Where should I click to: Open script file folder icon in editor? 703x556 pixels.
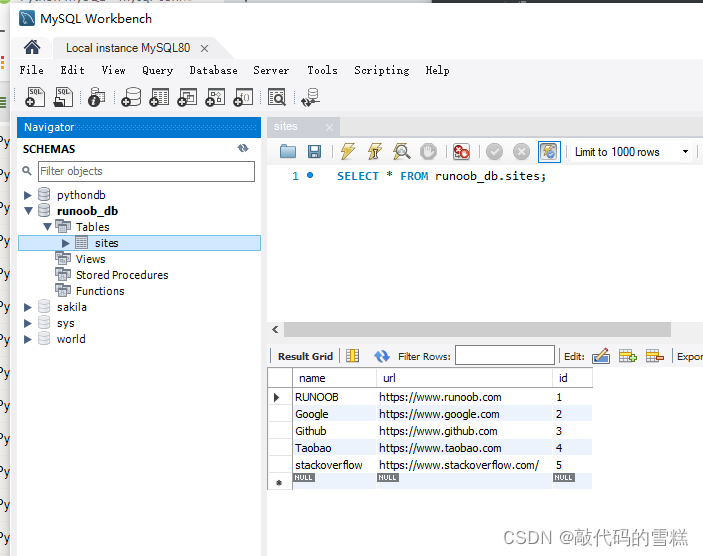point(288,152)
